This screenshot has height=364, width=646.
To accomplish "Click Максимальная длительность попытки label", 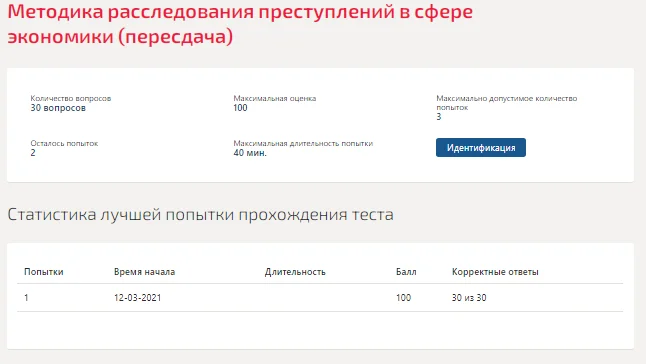I will (x=303, y=143).
